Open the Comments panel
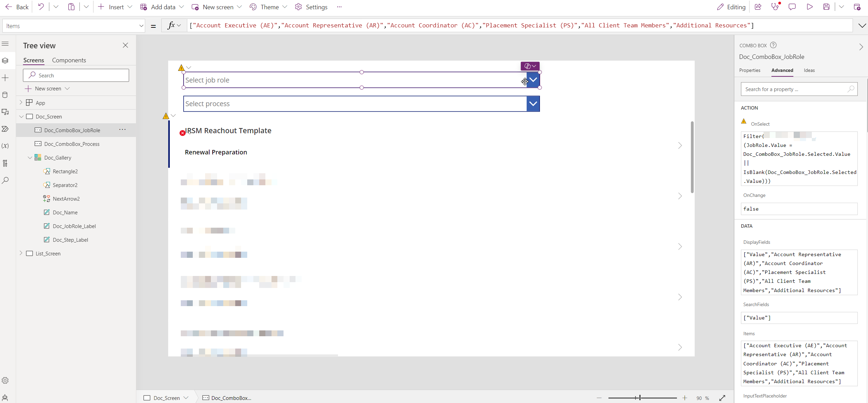Image resolution: width=868 pixels, height=403 pixels. (792, 7)
